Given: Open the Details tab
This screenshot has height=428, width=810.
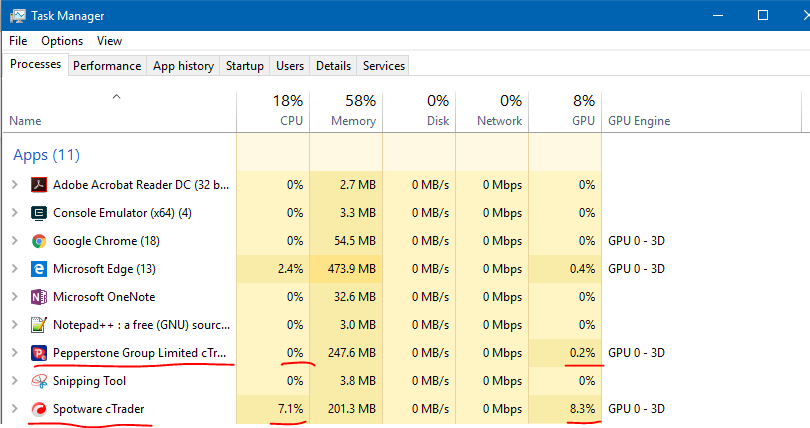Looking at the screenshot, I should 333,66.
